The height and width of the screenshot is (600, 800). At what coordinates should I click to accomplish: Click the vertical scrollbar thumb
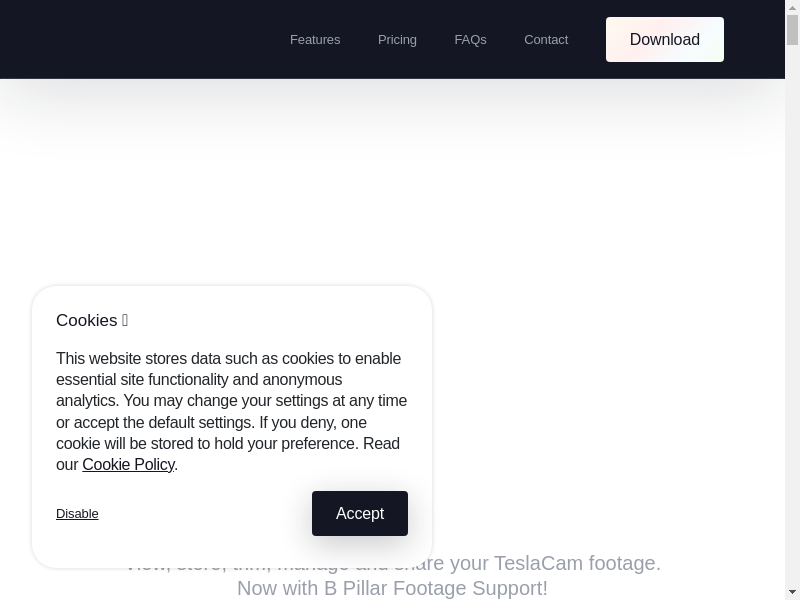[x=792, y=30]
